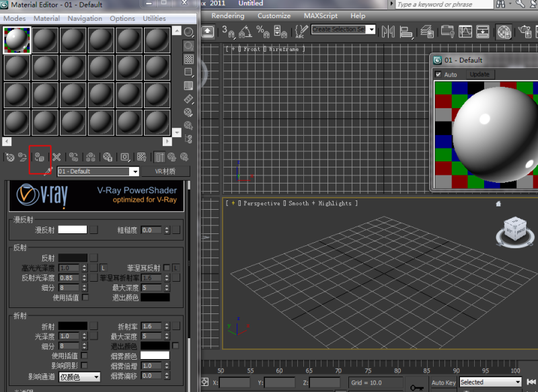Click the Go to Parent navigation icon
The image size is (538, 392).
click(x=171, y=157)
